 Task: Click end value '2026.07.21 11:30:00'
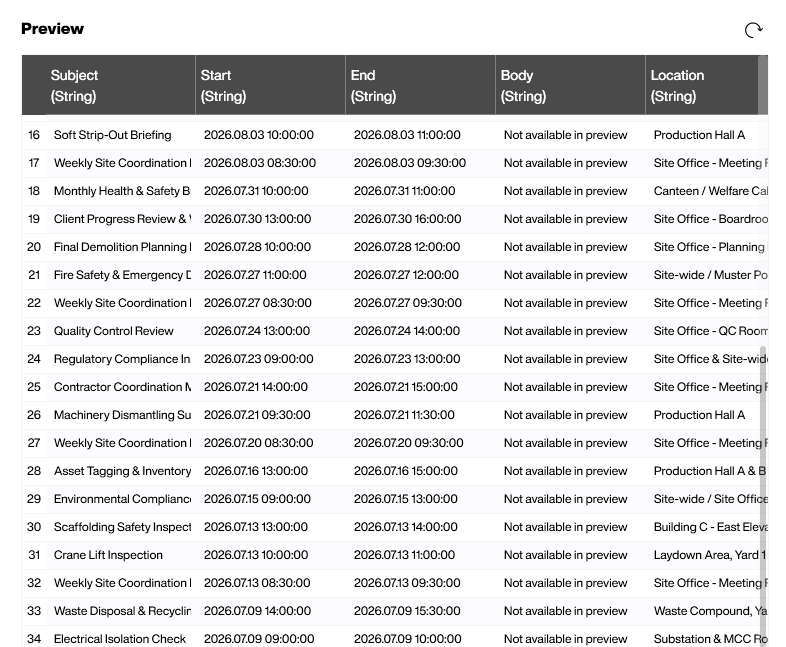(404, 415)
